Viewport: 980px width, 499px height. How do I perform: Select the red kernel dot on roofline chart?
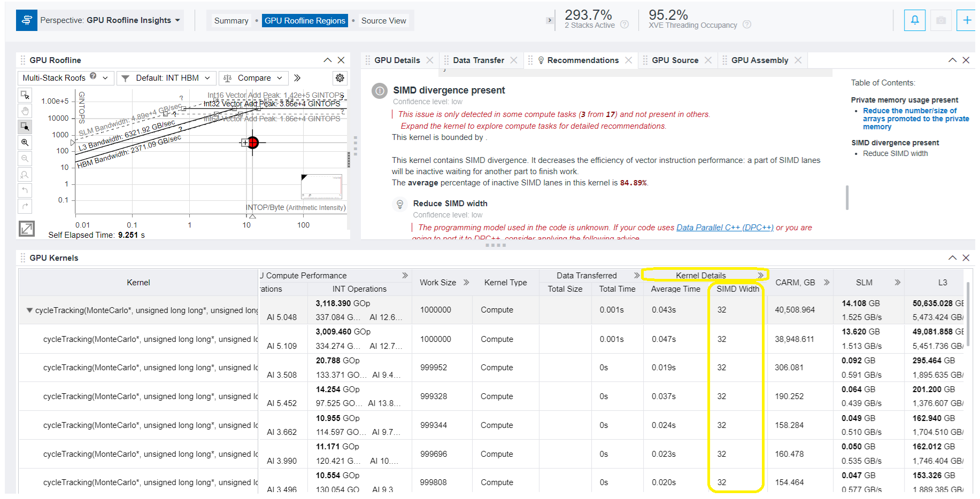point(253,143)
